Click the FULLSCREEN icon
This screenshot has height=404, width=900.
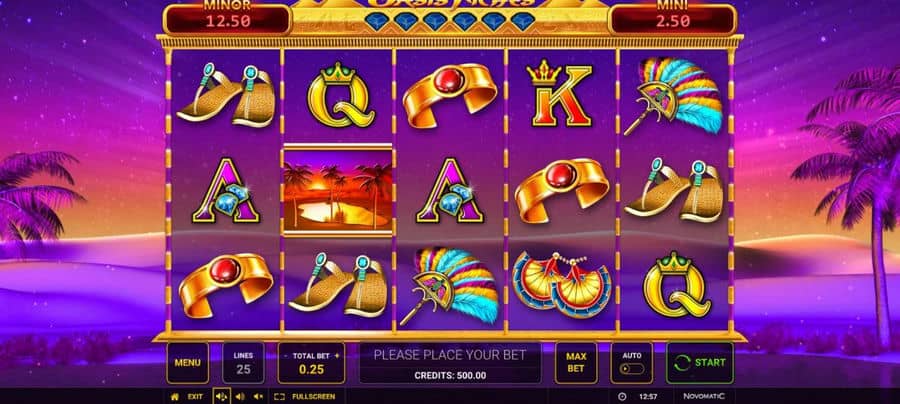coord(280,397)
